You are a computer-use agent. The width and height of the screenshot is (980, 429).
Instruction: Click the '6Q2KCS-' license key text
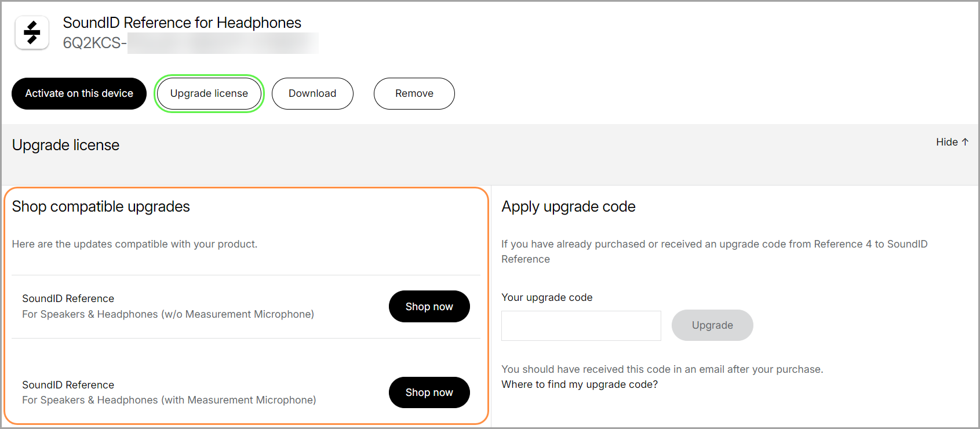(94, 43)
